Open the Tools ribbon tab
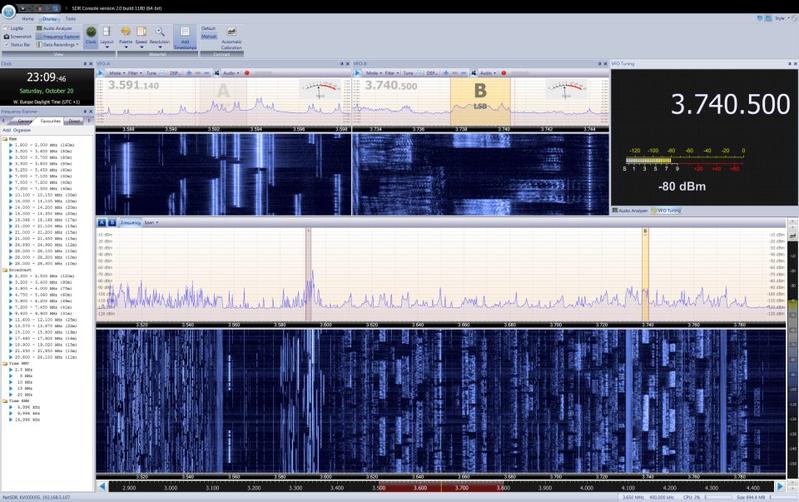Viewport: 799px width, 502px height. tap(70, 19)
